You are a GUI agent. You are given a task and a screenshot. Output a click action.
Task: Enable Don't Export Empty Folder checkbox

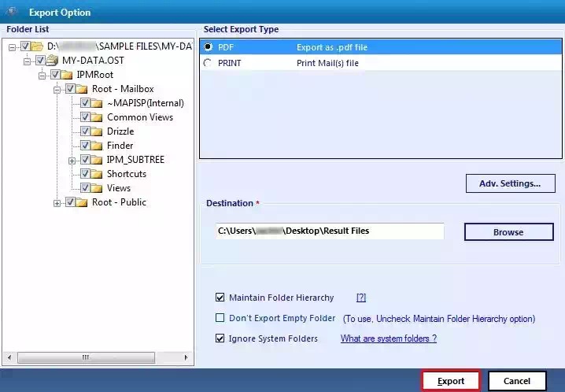click(220, 318)
